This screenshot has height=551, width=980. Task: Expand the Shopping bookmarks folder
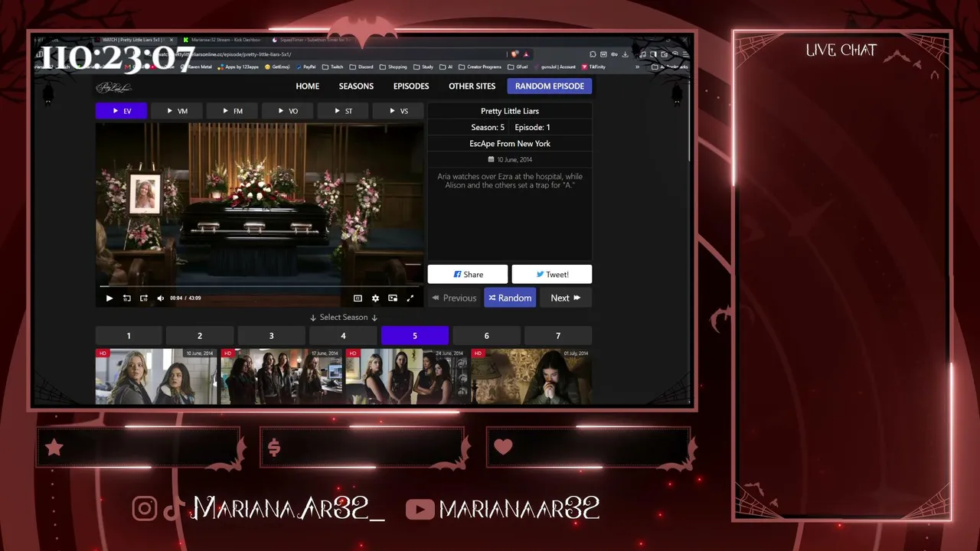coord(394,67)
